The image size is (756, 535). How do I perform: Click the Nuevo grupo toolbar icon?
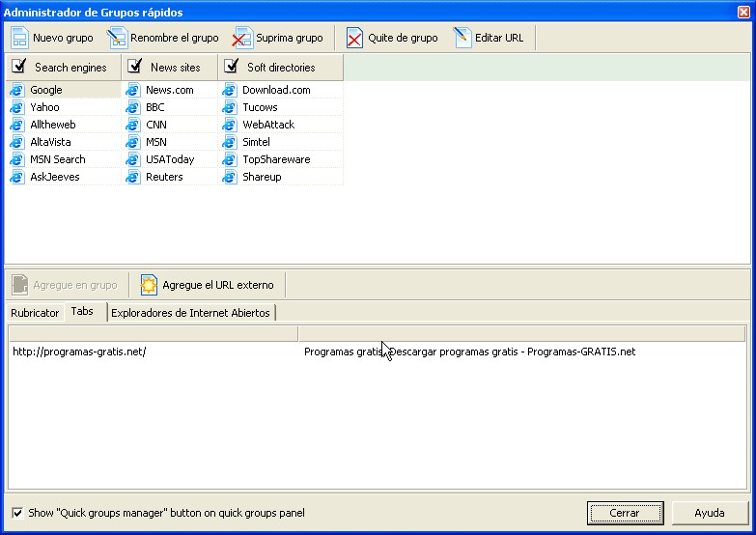click(19, 38)
